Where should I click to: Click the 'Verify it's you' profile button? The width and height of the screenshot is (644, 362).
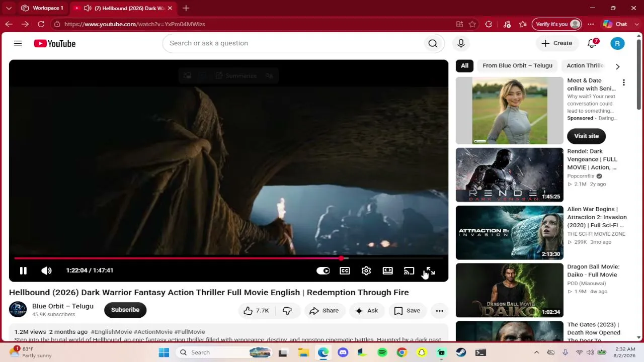point(557,24)
